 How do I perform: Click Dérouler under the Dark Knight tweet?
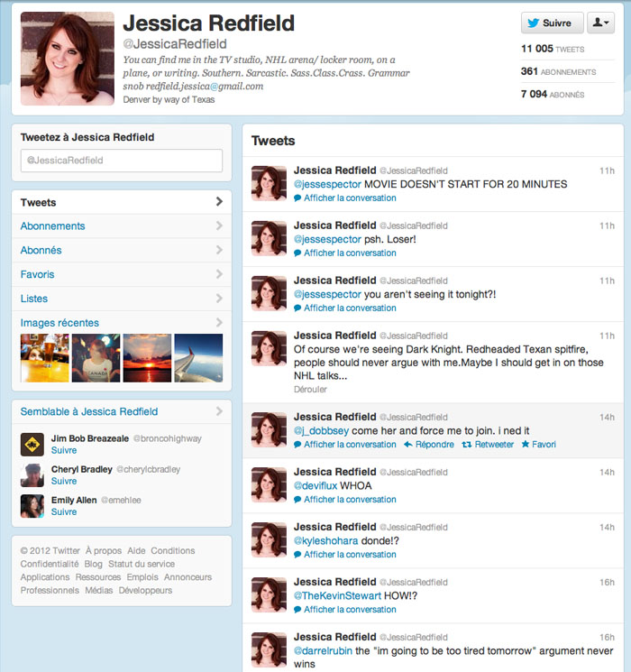pyautogui.click(x=310, y=389)
